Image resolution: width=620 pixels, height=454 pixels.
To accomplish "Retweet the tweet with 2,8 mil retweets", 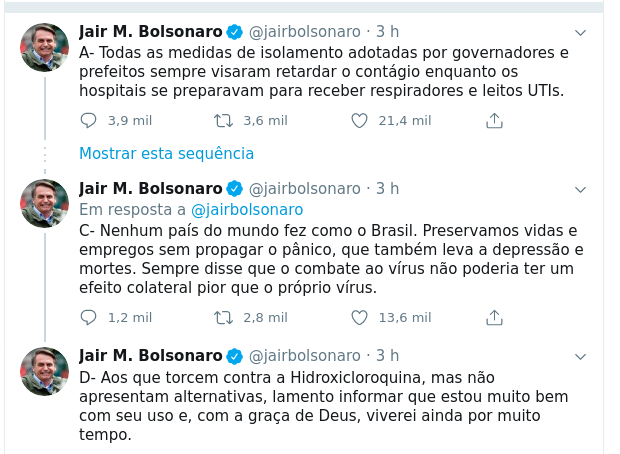I will 224,318.
